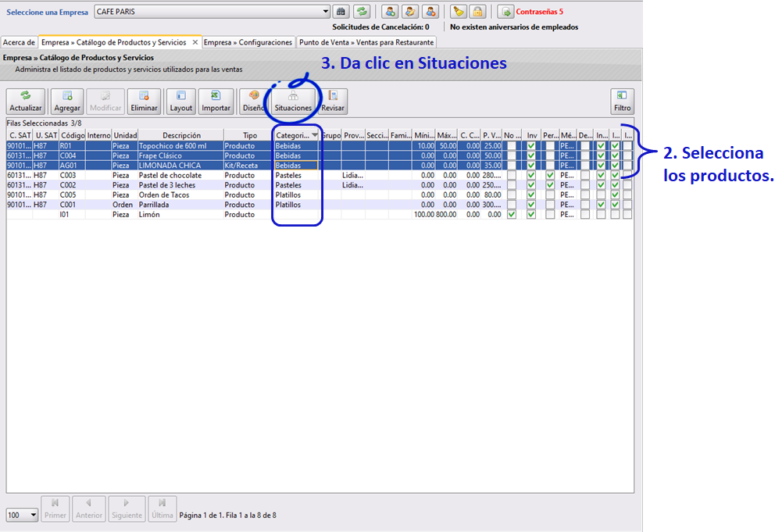Click the Inv column header
The width and height of the screenshot is (782, 532).
532,135
